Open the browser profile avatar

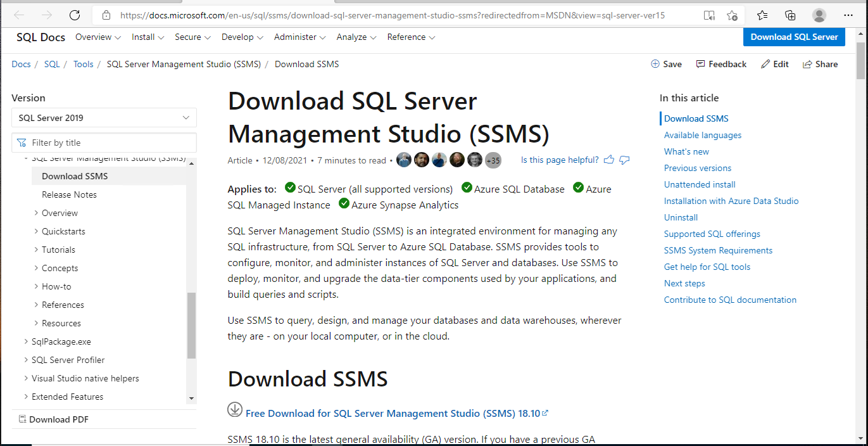point(819,15)
